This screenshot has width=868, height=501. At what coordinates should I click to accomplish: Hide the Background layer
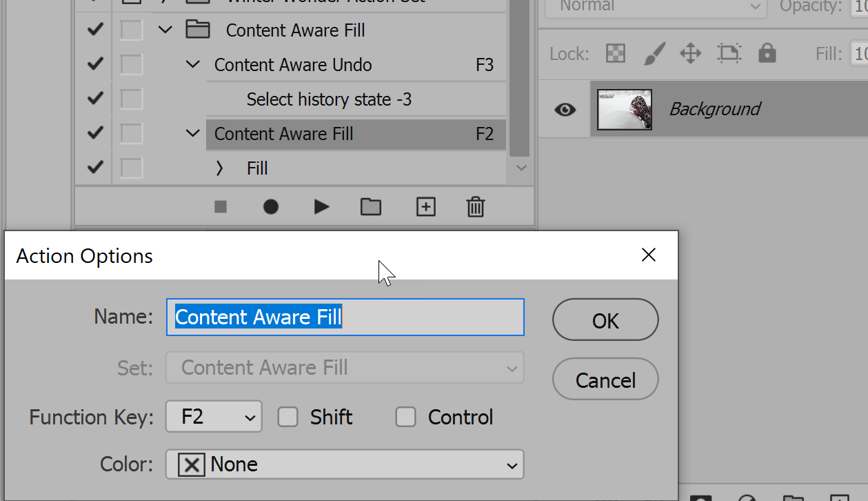pyautogui.click(x=565, y=109)
